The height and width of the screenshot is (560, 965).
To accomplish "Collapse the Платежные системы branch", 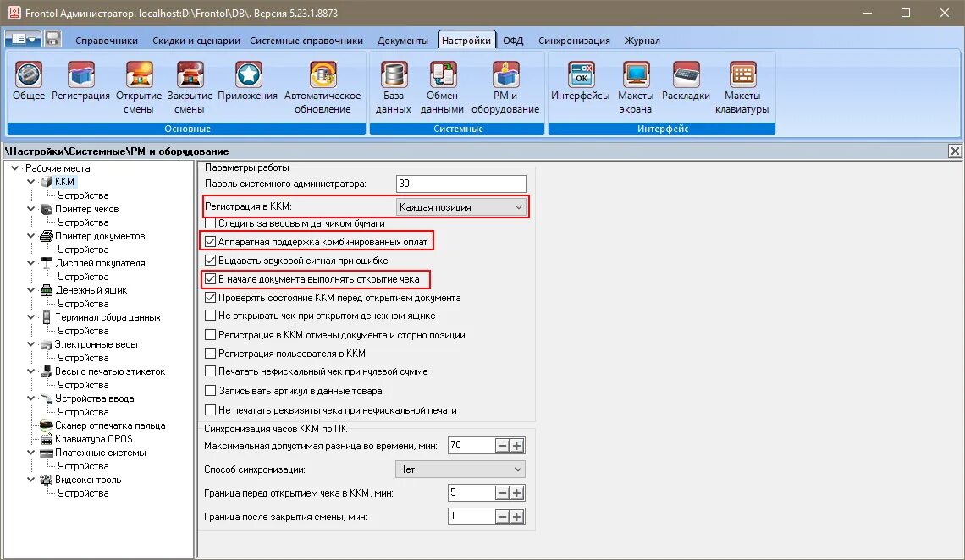I will (30, 453).
